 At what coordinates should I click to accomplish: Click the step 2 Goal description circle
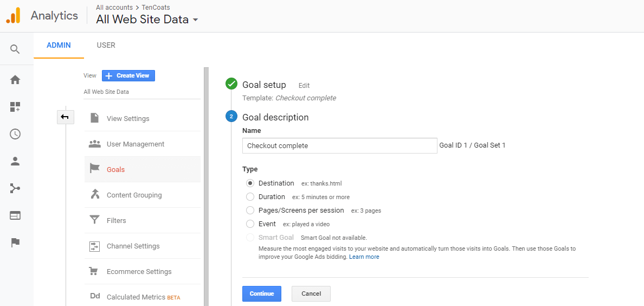pyautogui.click(x=231, y=117)
